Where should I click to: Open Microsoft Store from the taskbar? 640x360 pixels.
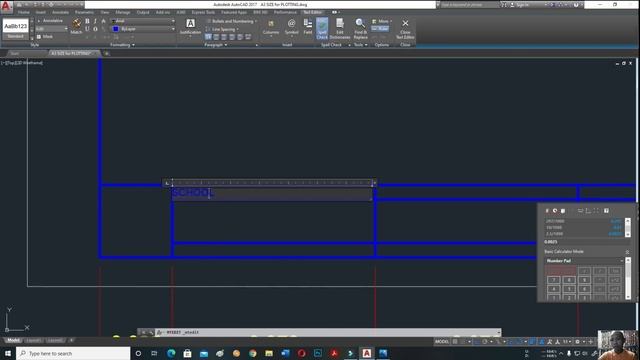(187, 353)
